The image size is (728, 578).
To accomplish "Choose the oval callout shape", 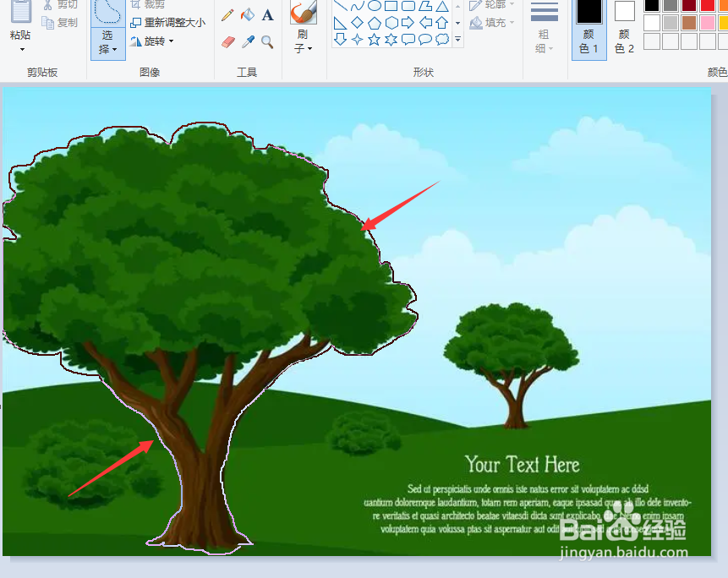I will 425,40.
